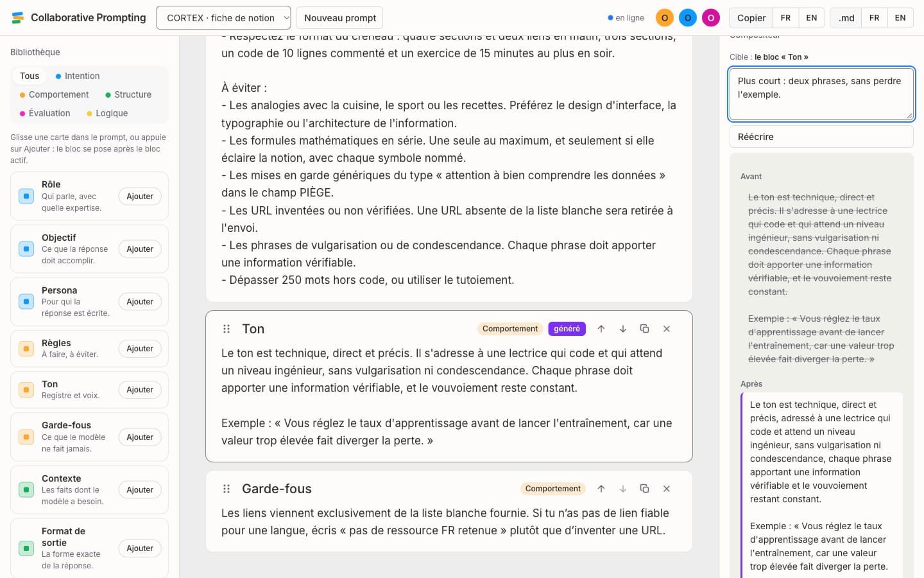924x578 pixels.
Task: Click the blue collaborator avatar
Action: tap(688, 18)
